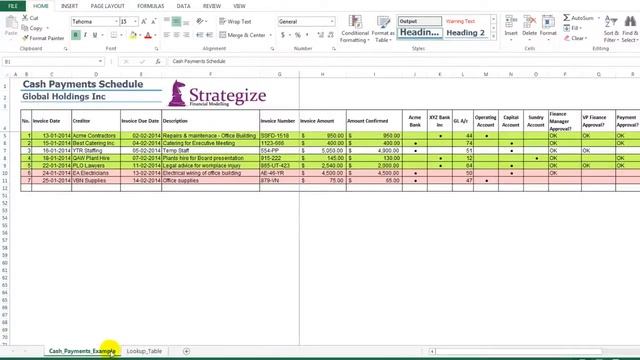Screen dimensions: 640x360
Task: Toggle Wrap Text
Action: [235, 21]
